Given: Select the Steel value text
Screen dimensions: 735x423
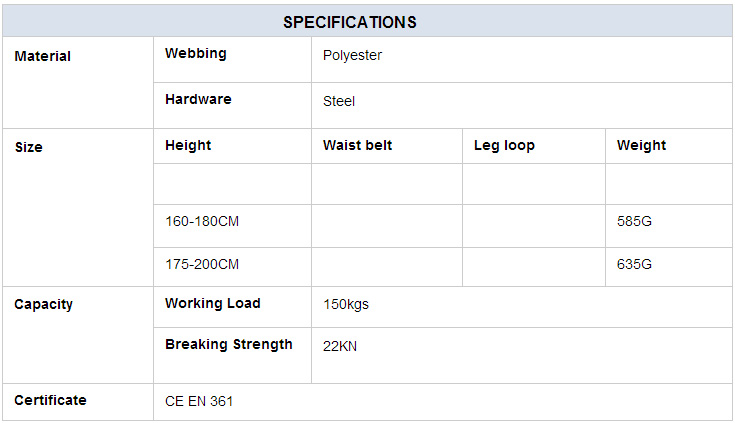Looking at the screenshot, I should coord(339,101).
